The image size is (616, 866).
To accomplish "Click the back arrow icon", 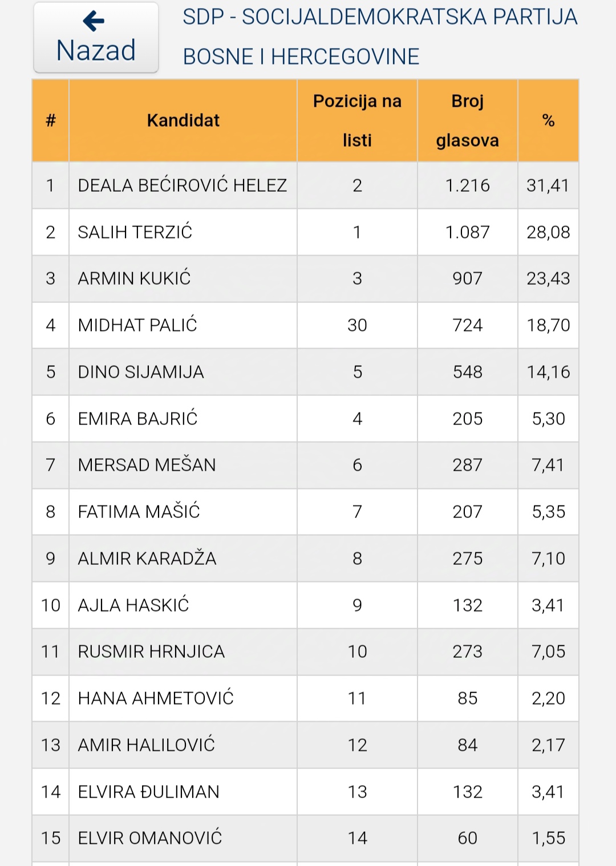I will point(94,22).
